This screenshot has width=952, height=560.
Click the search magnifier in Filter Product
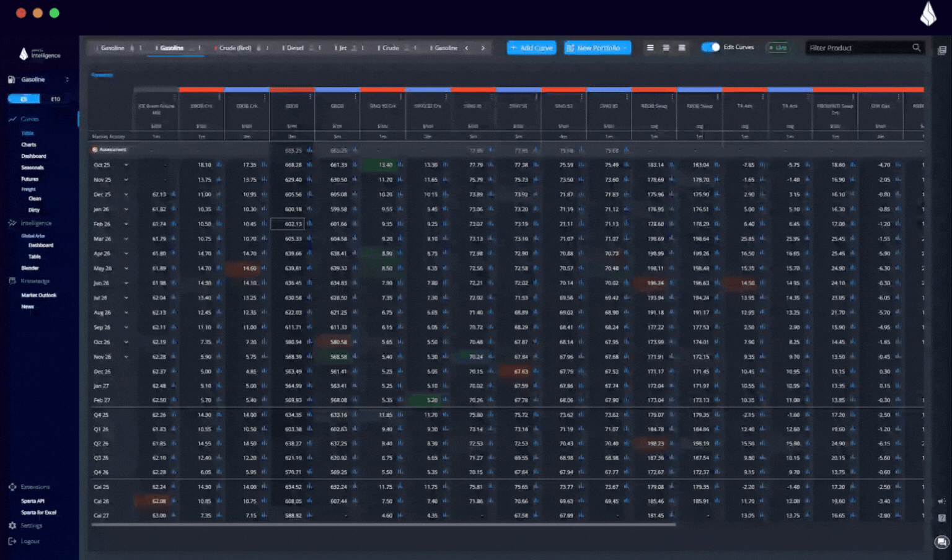tap(916, 48)
